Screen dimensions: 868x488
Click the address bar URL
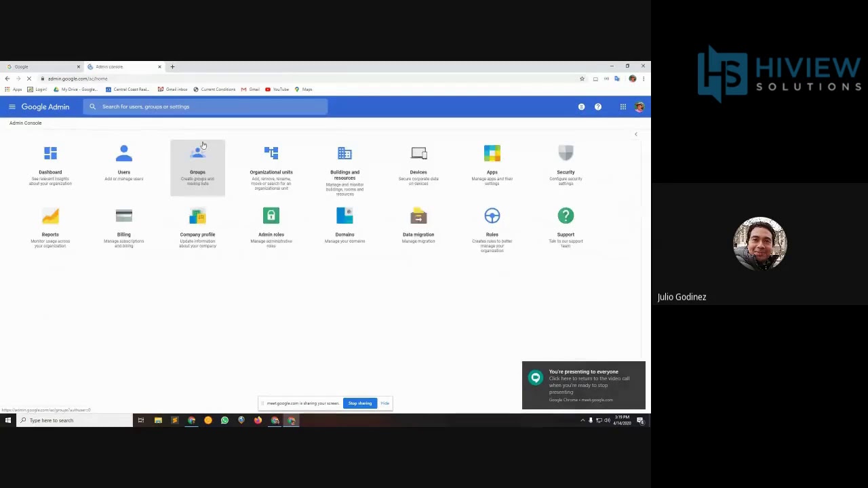[x=77, y=79]
